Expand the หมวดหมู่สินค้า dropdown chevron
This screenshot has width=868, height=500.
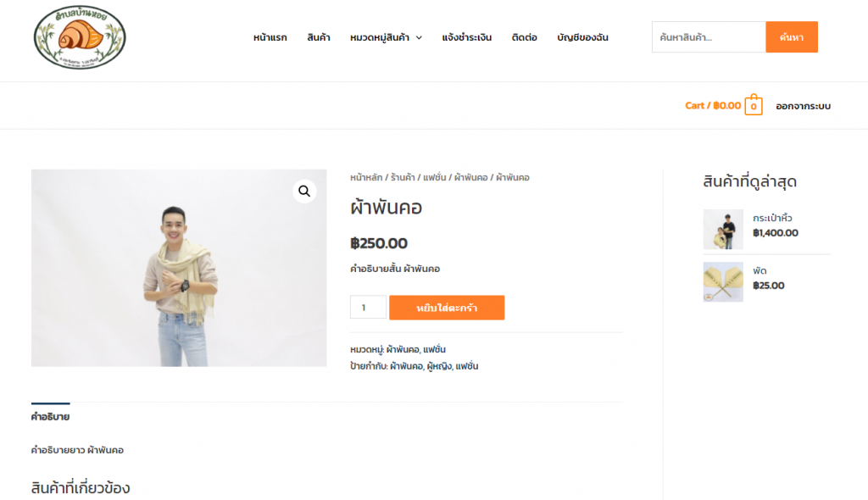click(419, 37)
